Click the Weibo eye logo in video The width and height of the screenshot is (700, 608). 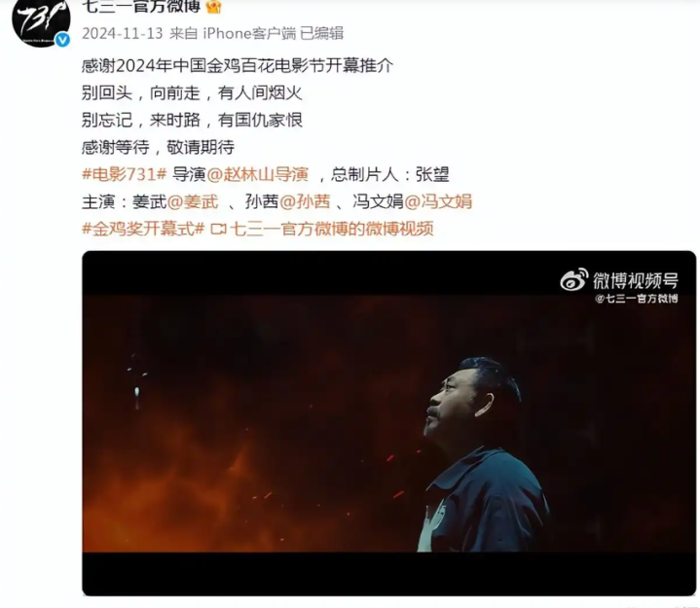coord(574,280)
